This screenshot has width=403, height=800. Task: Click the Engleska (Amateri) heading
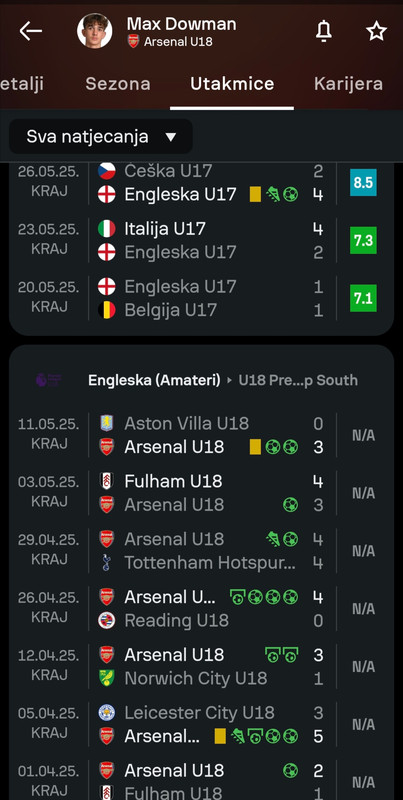154,380
